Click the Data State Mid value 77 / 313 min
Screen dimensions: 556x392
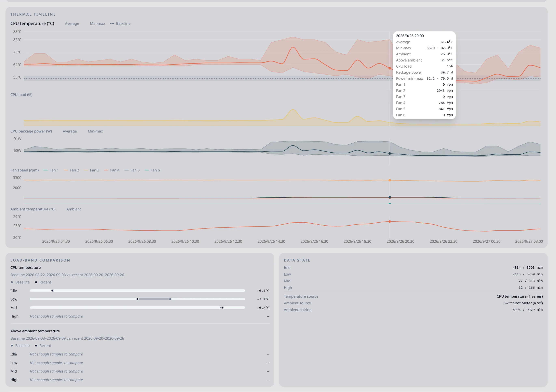(x=531, y=281)
